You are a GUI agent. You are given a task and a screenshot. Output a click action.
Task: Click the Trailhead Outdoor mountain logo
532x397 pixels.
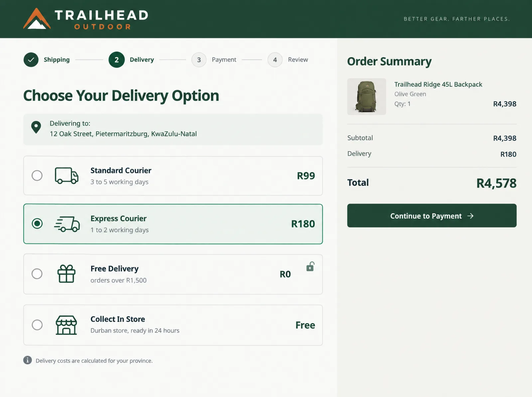[37, 19]
